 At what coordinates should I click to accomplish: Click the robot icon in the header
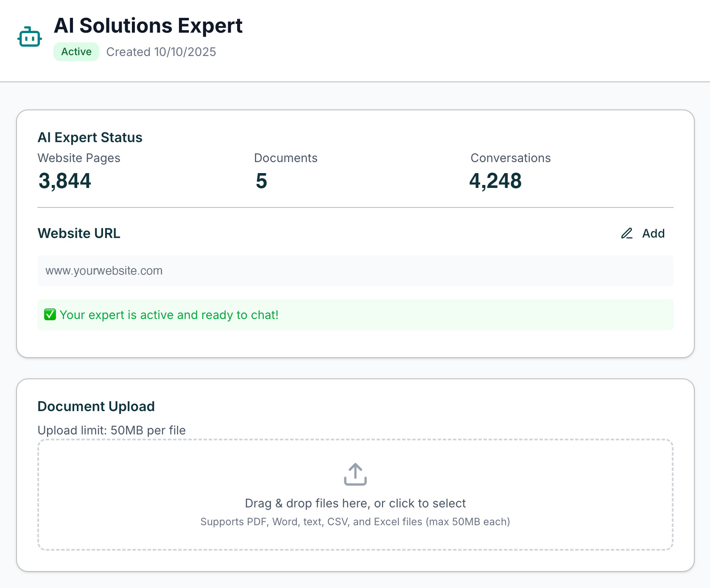point(30,37)
